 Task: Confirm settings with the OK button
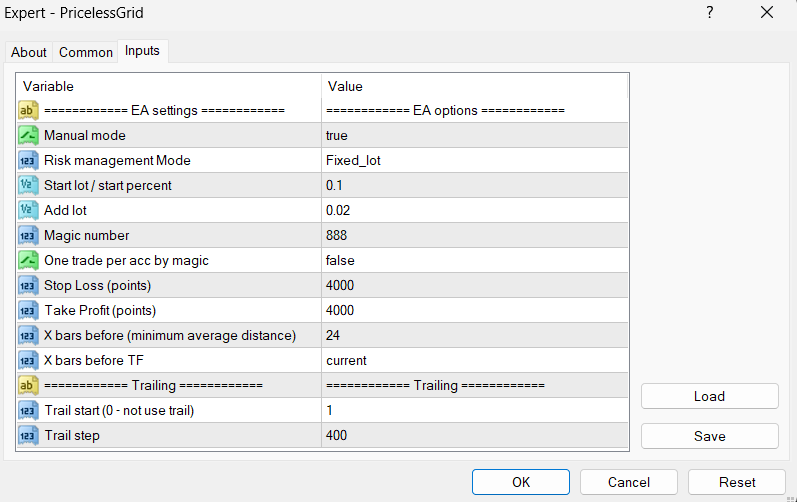521,482
